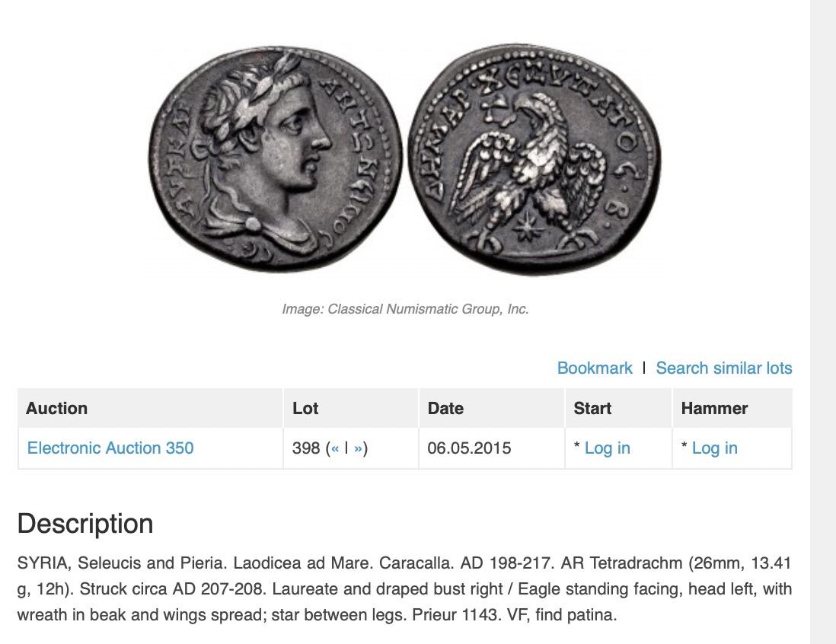Log in to view Hammer price
Screen dimensions: 836x644
tap(714, 448)
